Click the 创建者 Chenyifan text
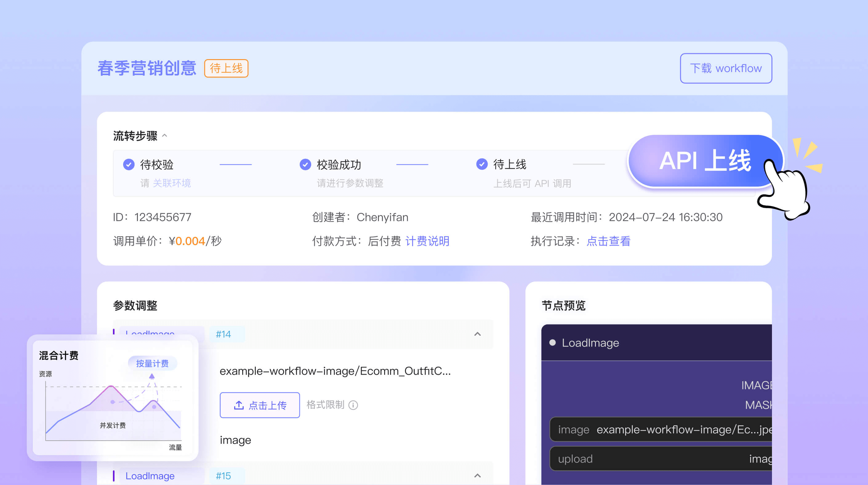The height and width of the screenshot is (485, 868). point(360,217)
